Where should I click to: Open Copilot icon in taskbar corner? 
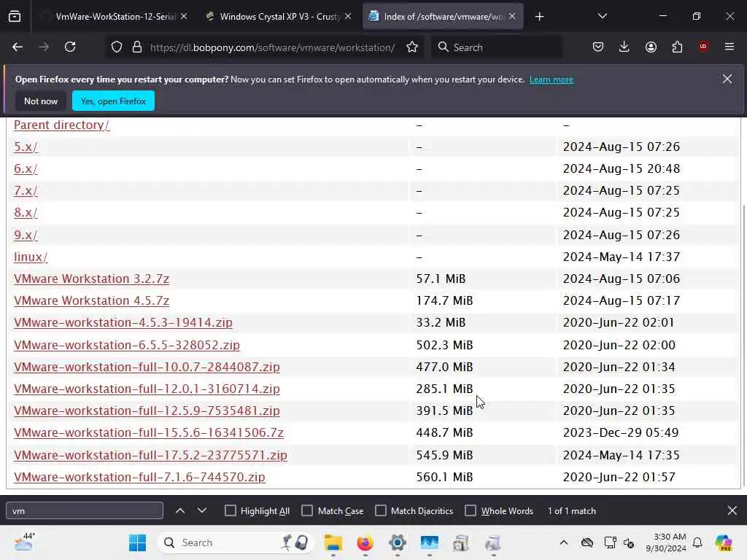[724, 542]
